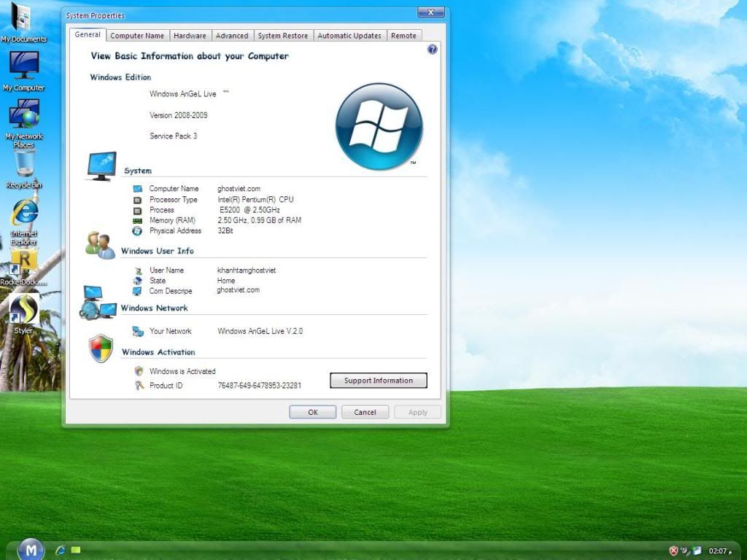Click the E5200 @ 2.50GHz value

coord(249,209)
